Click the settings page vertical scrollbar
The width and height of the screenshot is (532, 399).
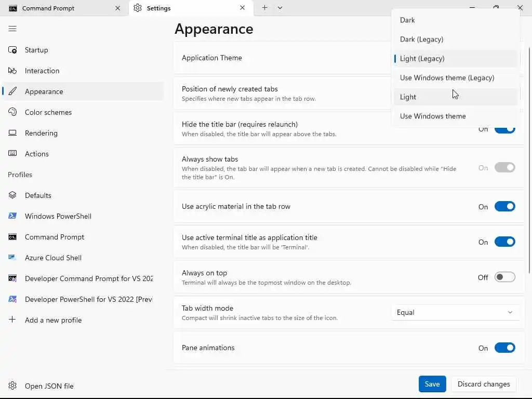click(529, 159)
